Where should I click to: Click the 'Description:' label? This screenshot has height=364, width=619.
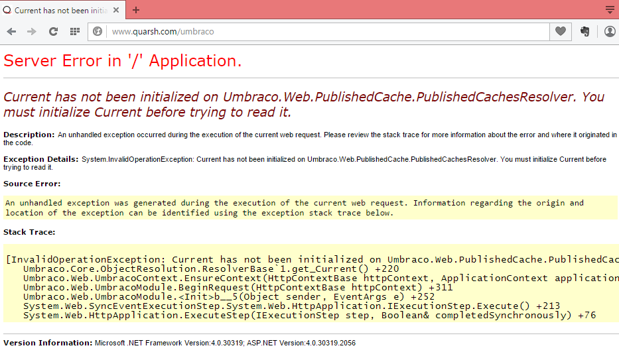point(29,135)
